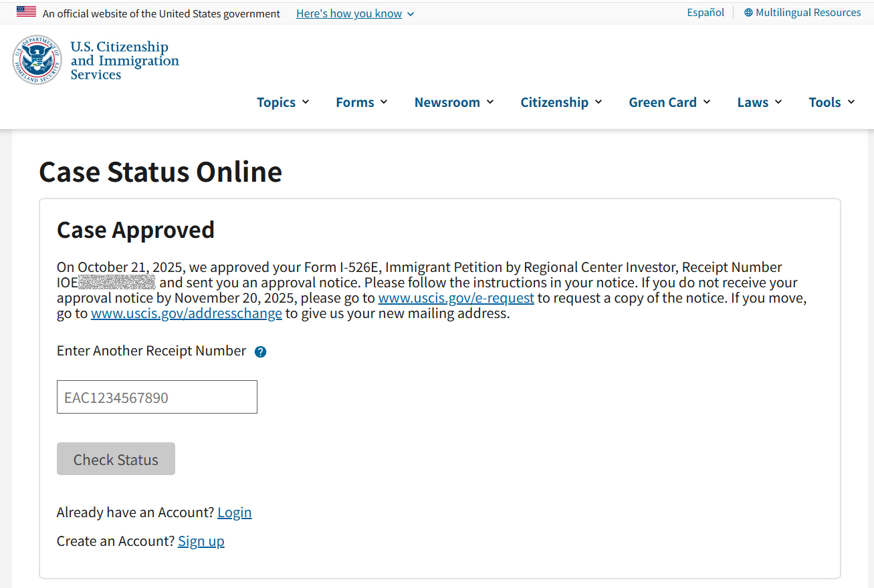Image resolution: width=874 pixels, height=588 pixels.
Task: Open the Newsroom menu
Action: pyautogui.click(x=454, y=102)
